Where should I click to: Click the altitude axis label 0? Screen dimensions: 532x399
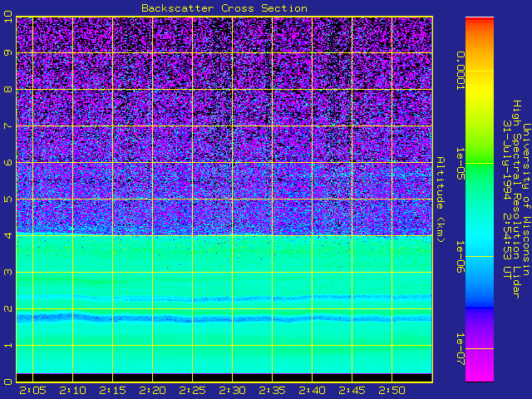point(7,382)
